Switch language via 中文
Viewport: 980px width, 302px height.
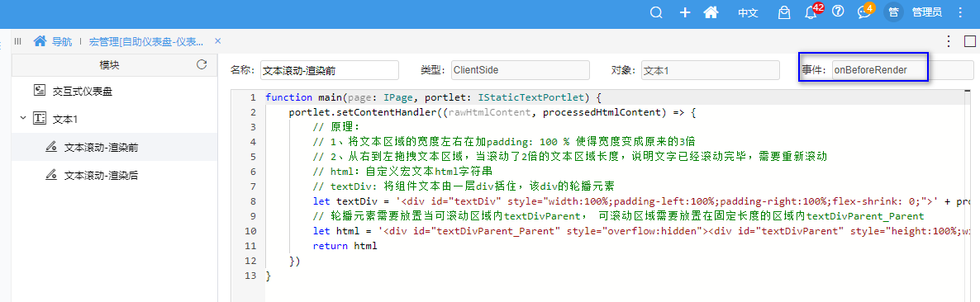pyautogui.click(x=748, y=12)
